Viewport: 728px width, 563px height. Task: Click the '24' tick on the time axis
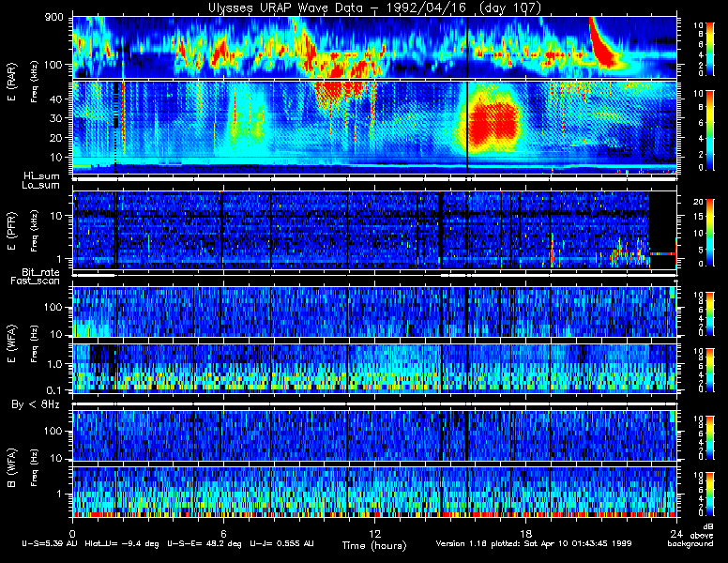pos(676,534)
